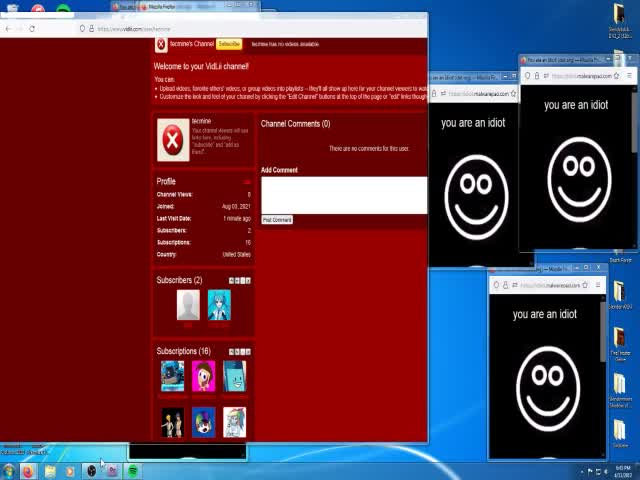Open the rainbow pony drawing subscription avatar
This screenshot has height=480, width=640.
[x=235, y=422]
